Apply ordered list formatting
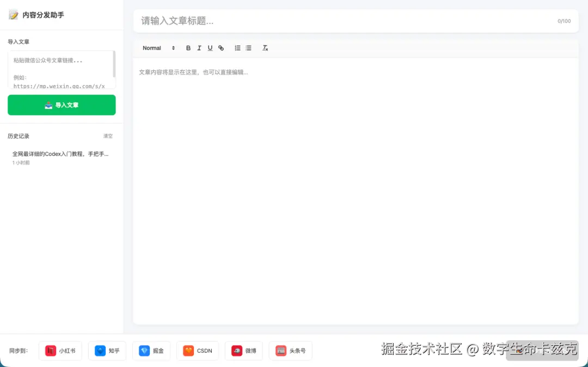Viewport: 588px width, 367px height. pyautogui.click(x=237, y=48)
